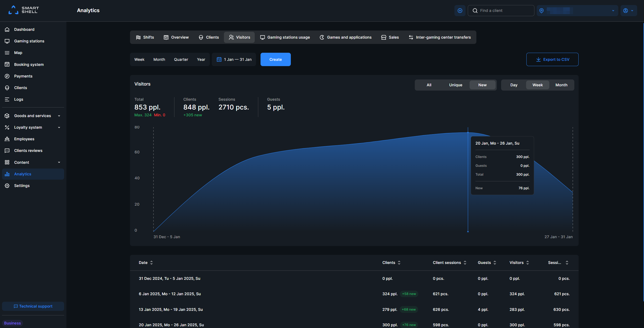This screenshot has height=328, width=644.
Task: Open the gaming center location dropdown
Action: click(x=577, y=11)
